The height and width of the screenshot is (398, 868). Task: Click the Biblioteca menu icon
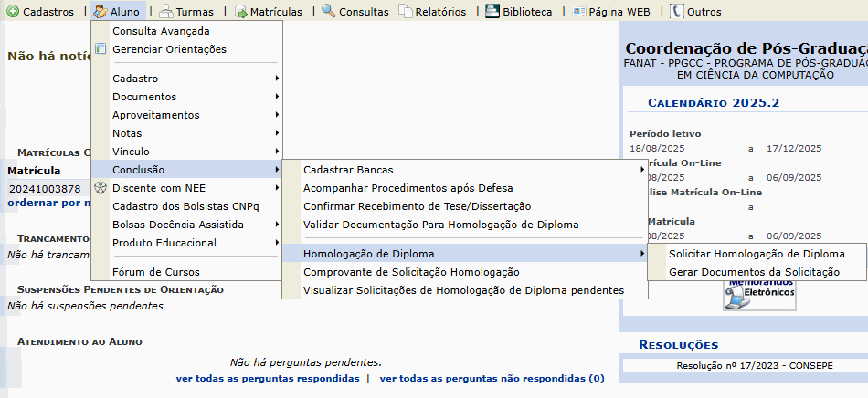[x=492, y=12]
